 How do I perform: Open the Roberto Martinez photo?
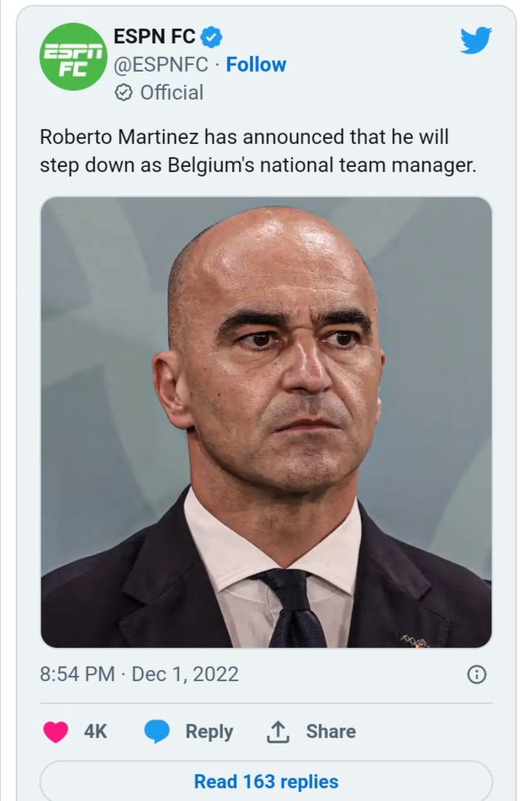click(x=266, y=422)
